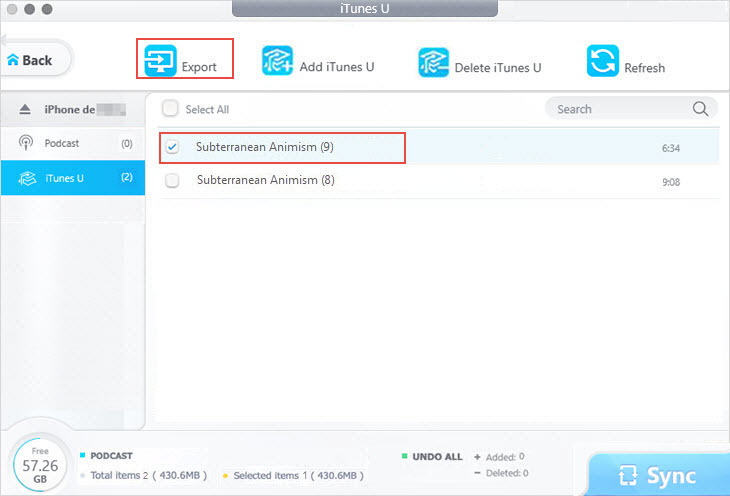Uncheck Subterranean Animism (9) checkbox
The width and height of the screenshot is (730, 496).
(x=172, y=147)
